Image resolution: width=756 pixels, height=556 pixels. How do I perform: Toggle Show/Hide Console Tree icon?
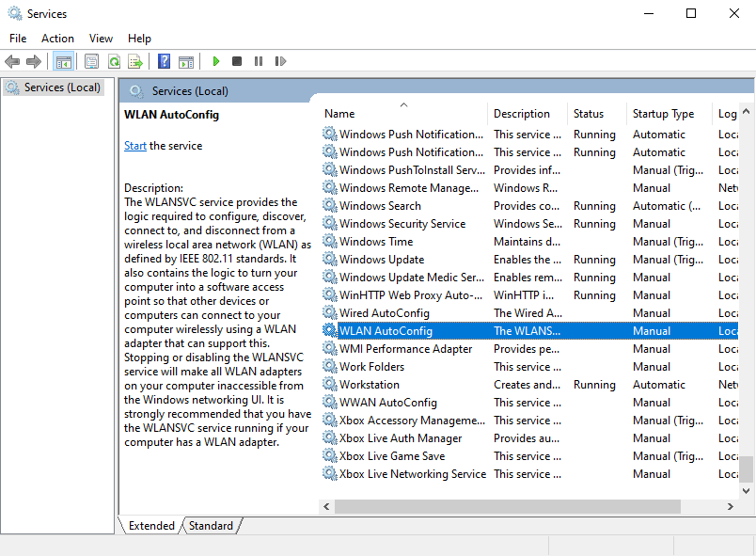64,61
